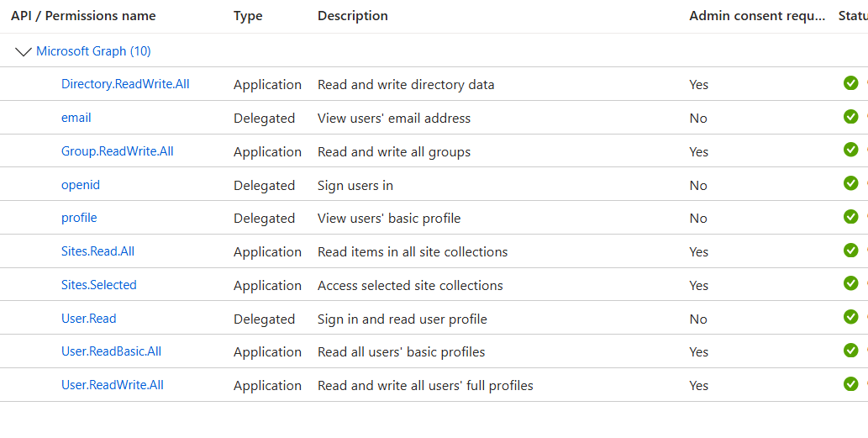Select 'Read and write all users' full profiles'
This screenshot has width=868, height=438.
[425, 385]
